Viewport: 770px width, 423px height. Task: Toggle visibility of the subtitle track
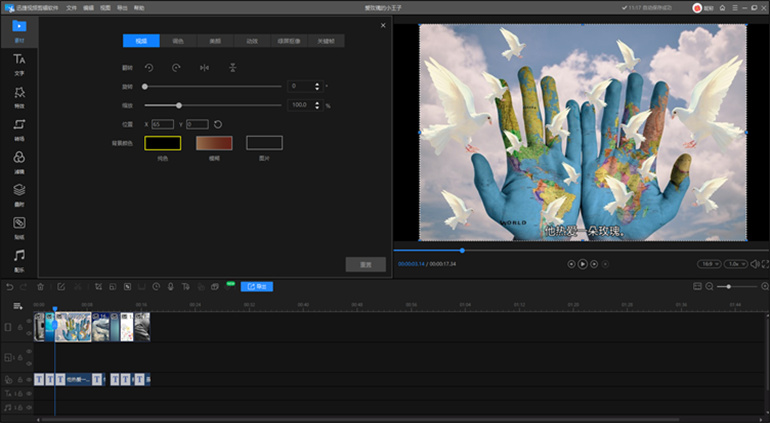[x=29, y=379]
